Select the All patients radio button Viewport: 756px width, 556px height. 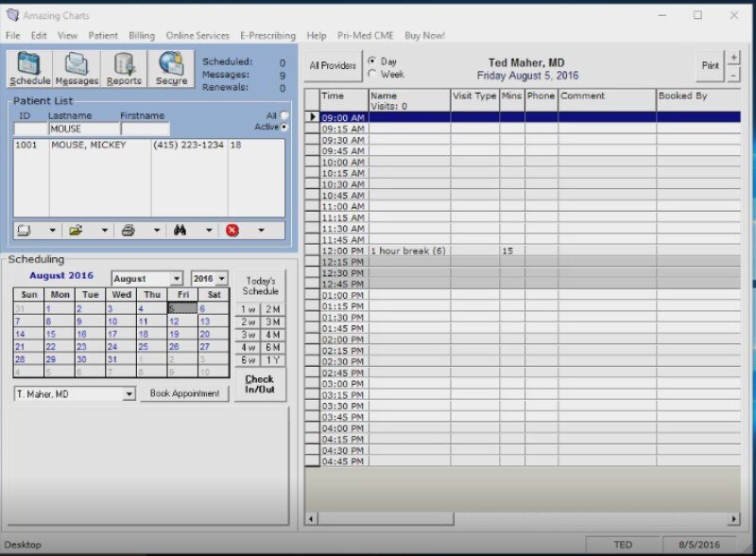pos(284,115)
